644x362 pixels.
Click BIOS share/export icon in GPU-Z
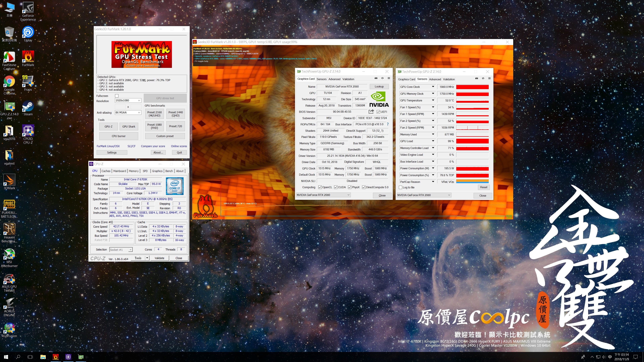click(x=371, y=111)
